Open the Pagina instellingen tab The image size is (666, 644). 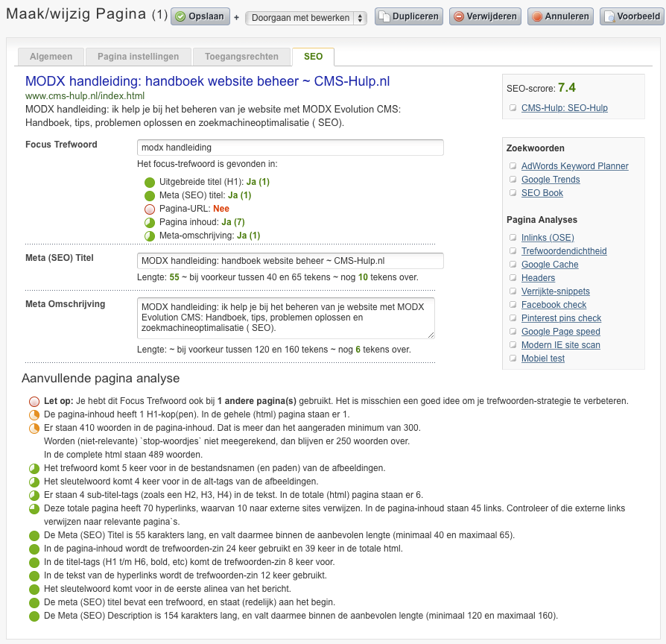(x=139, y=57)
